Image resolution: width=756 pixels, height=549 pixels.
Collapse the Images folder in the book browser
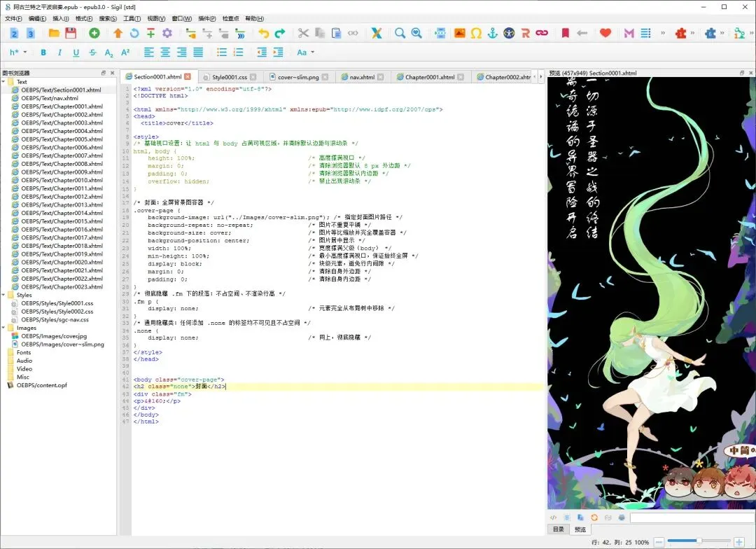[x=3, y=328]
